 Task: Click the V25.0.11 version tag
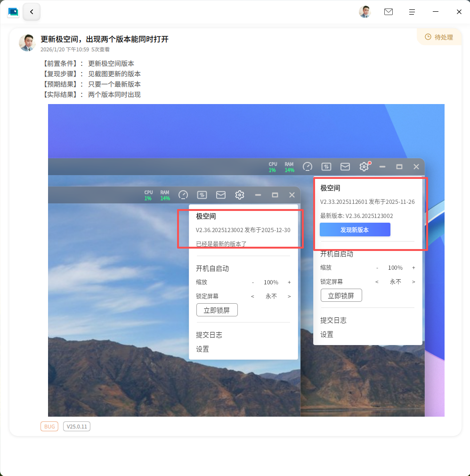pos(76,426)
